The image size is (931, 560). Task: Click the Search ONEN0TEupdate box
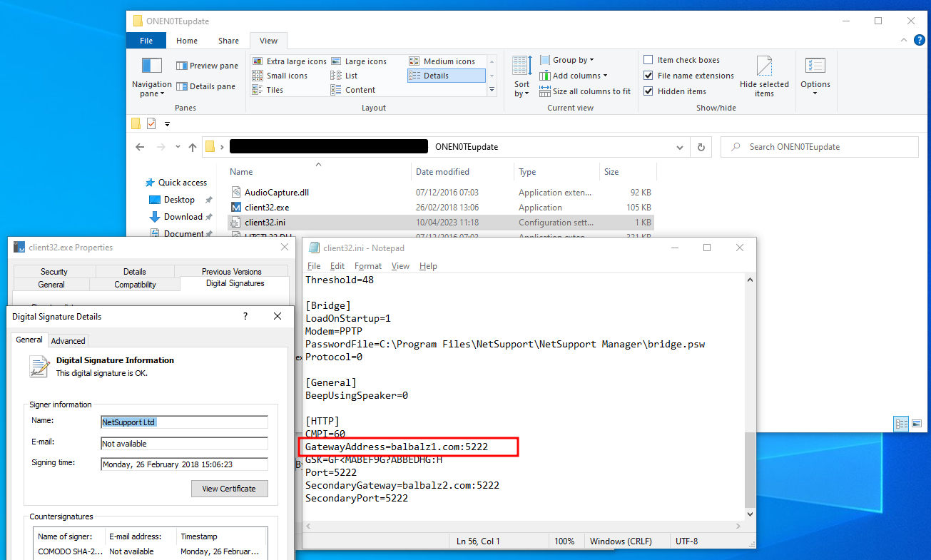820,147
